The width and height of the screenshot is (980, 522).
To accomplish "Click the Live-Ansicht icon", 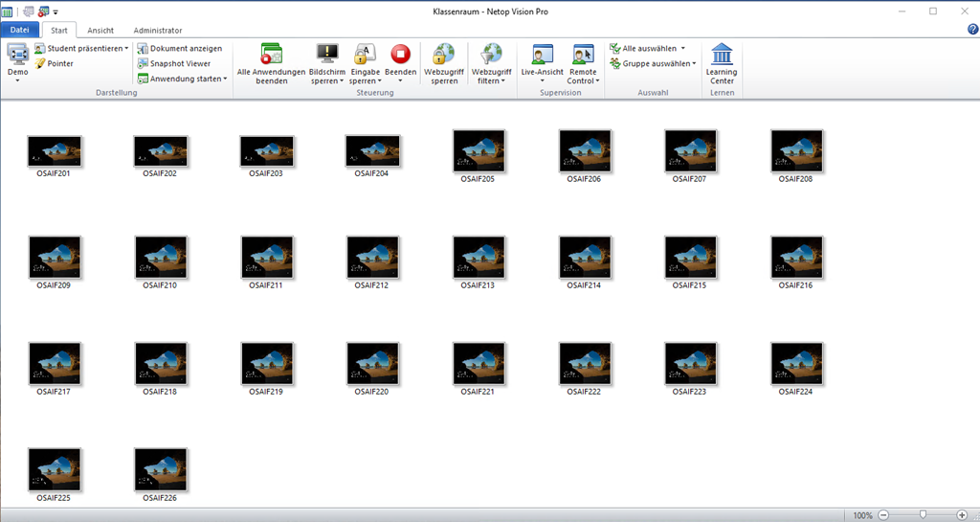I will 543,55.
